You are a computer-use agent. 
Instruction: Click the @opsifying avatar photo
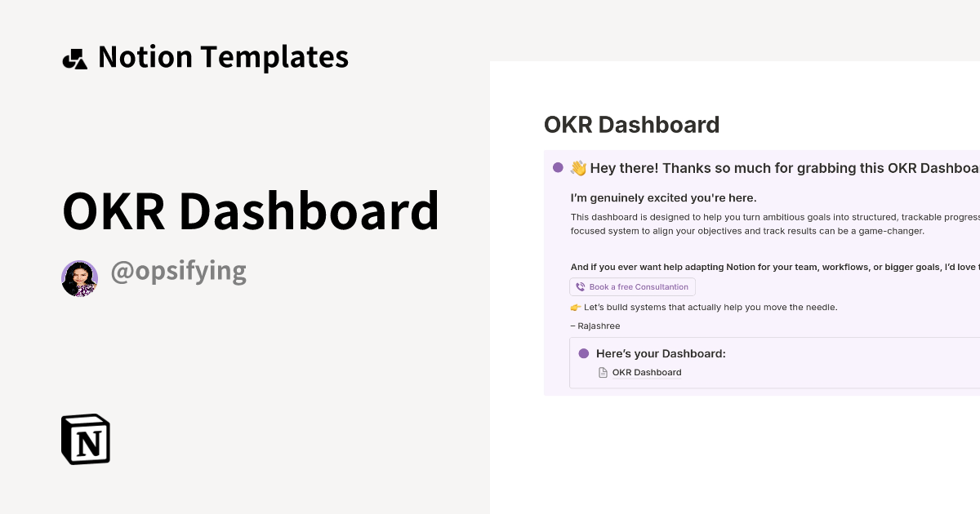[79, 278]
